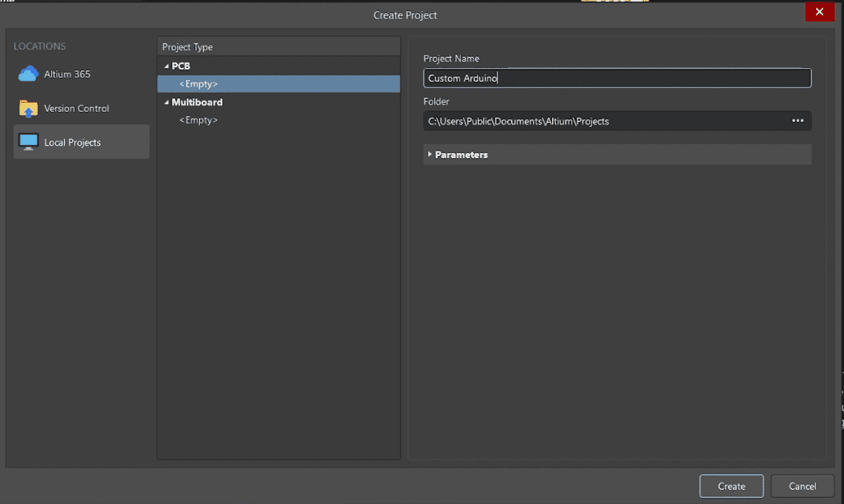Click the Project Type column header
The width and height of the screenshot is (844, 504).
click(188, 47)
